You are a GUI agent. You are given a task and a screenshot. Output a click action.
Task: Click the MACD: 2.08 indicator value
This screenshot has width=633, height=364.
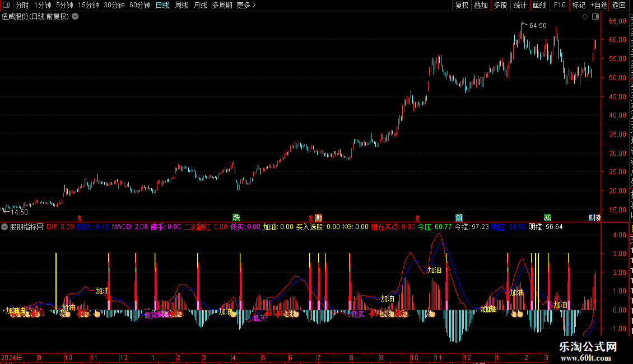click(130, 227)
